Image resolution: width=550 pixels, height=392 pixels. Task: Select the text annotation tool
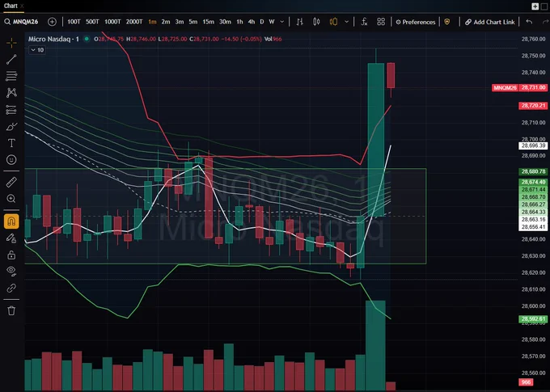click(11, 143)
